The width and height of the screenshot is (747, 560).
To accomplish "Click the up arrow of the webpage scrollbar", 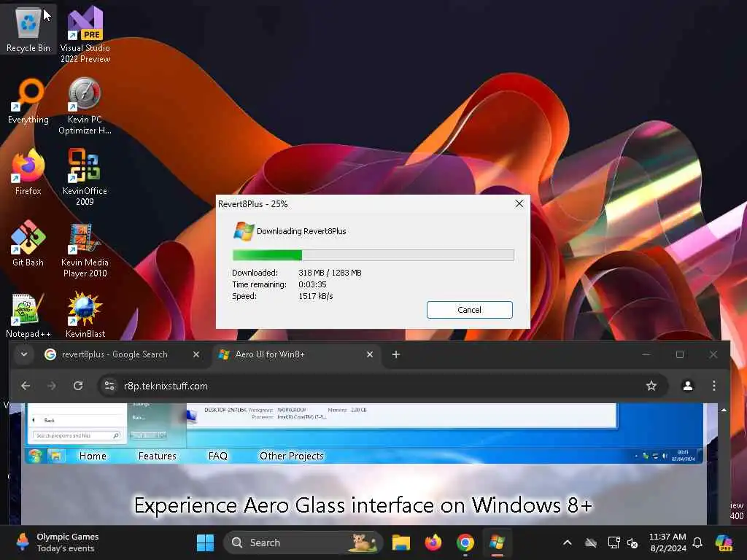I will (724, 410).
